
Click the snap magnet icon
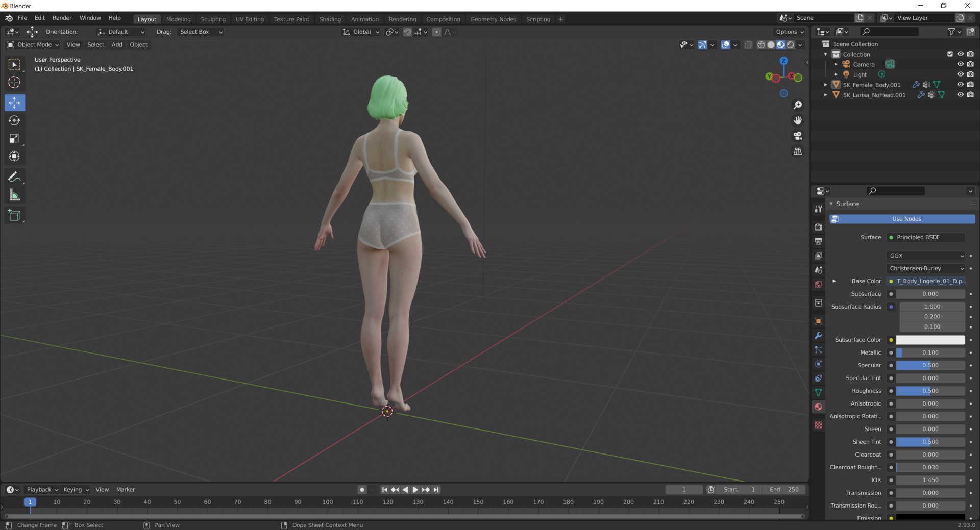(407, 32)
